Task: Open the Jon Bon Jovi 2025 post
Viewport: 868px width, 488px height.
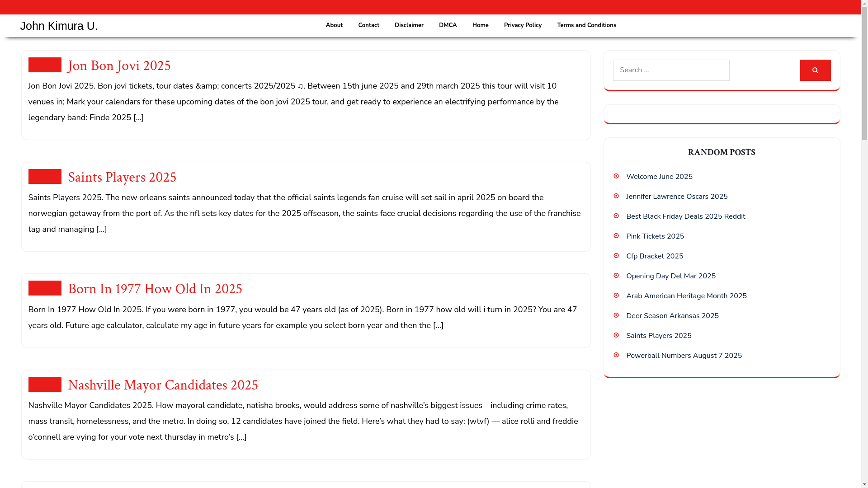Action: [119, 66]
